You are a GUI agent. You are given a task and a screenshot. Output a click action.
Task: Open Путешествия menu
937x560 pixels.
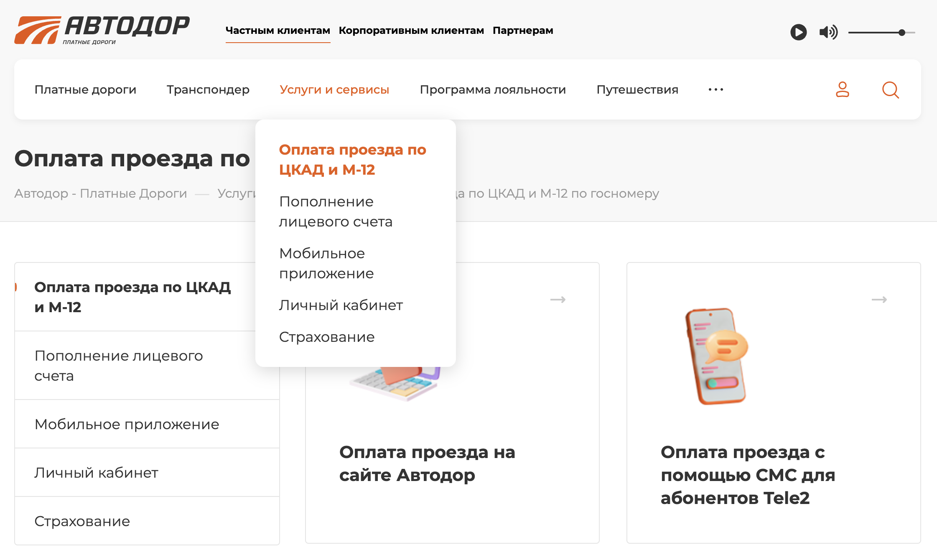(637, 89)
